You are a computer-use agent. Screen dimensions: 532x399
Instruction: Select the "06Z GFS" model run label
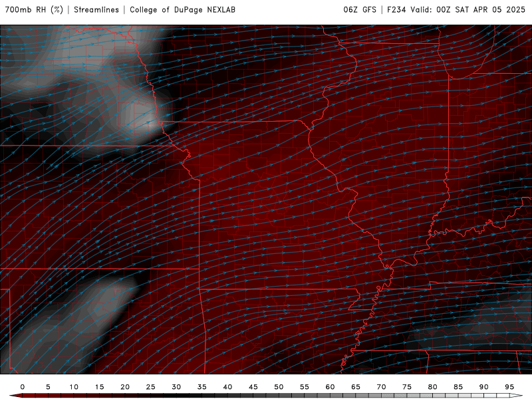click(360, 10)
